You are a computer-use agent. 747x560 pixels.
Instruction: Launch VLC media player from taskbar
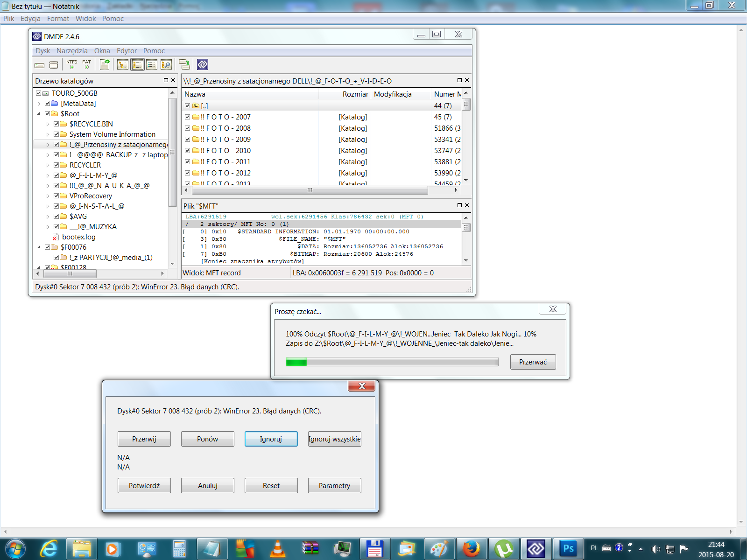tap(277, 549)
